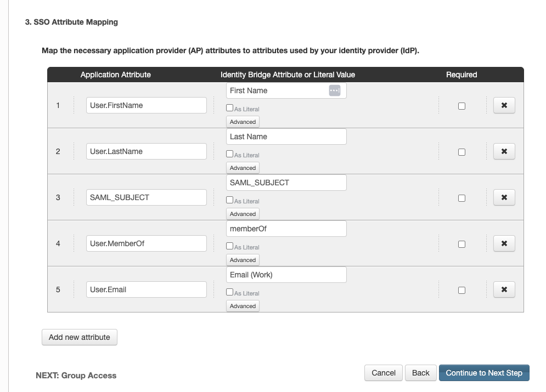This screenshot has width=546, height=392.
Task: Delete row 3, the SAML_SUBJECT mapping
Action: click(x=504, y=197)
